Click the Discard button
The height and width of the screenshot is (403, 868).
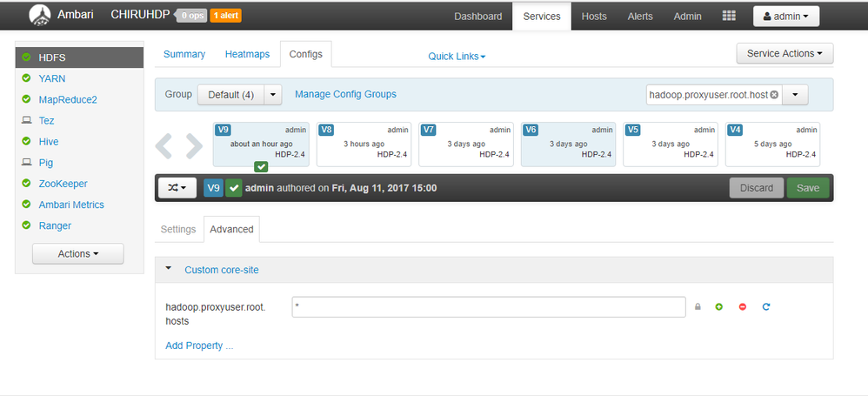(x=756, y=188)
